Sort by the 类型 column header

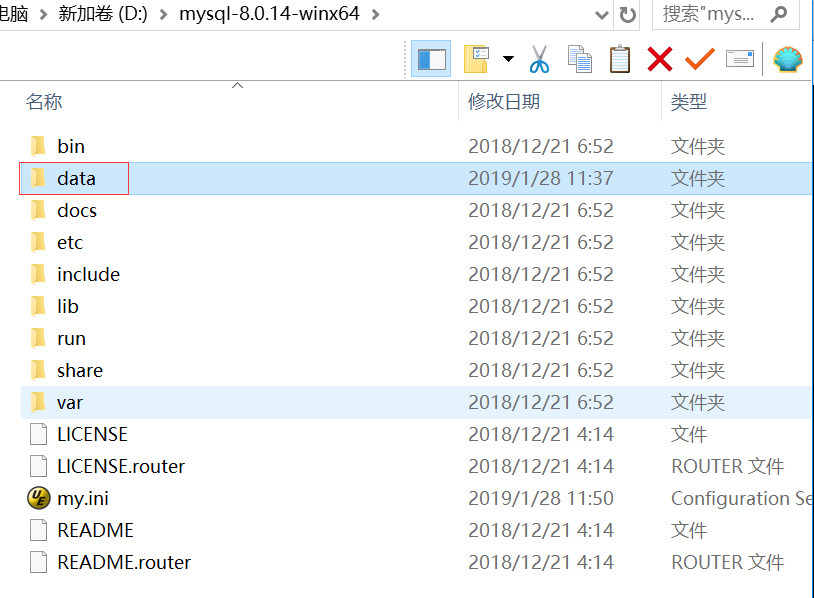(688, 101)
